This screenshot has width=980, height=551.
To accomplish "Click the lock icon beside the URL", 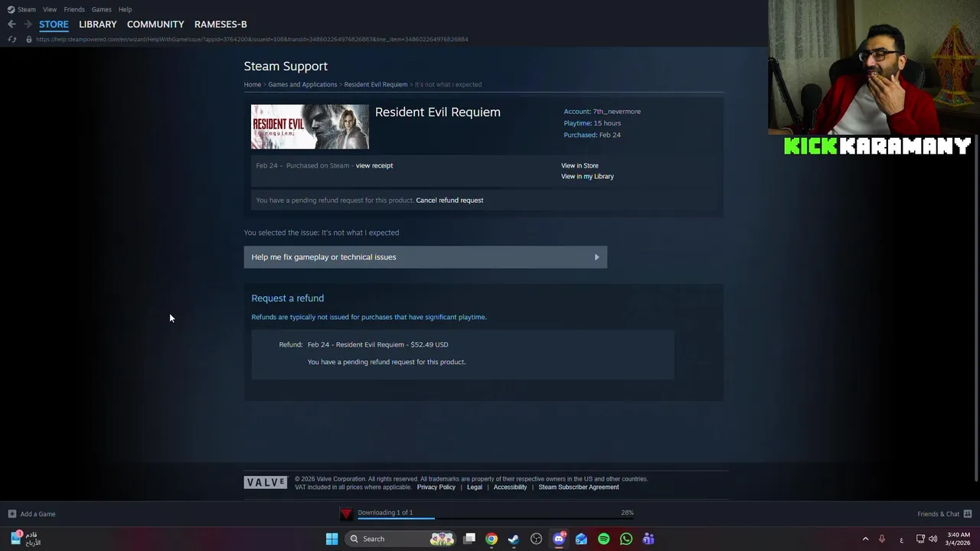I will pyautogui.click(x=29, y=39).
